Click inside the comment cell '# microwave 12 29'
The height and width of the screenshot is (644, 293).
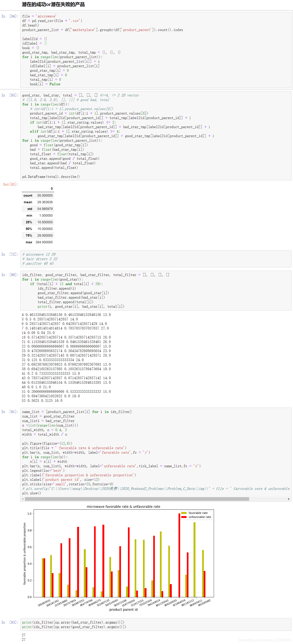click(x=156, y=259)
